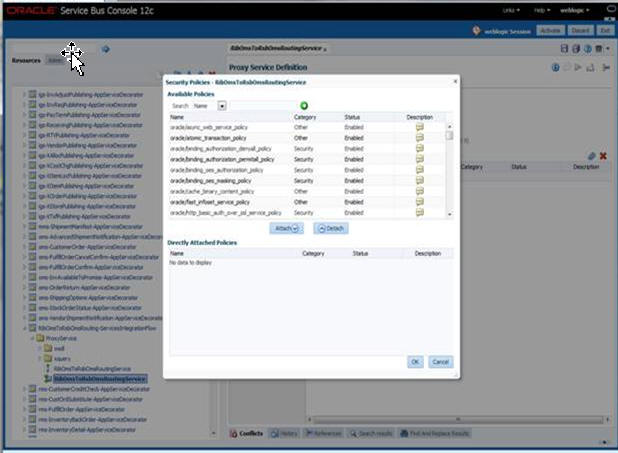Open description icon for atomic_transaction_policy row
This screenshot has height=453, width=618.
[x=420, y=138]
